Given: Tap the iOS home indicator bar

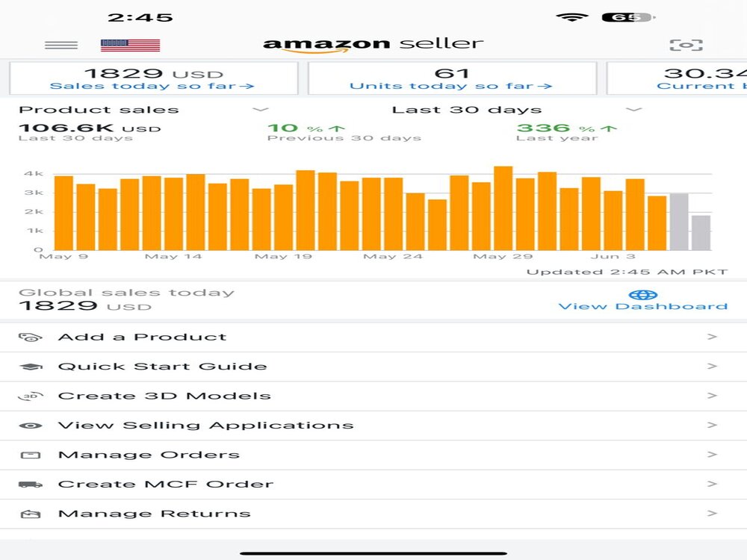Looking at the screenshot, I should click(x=373, y=553).
